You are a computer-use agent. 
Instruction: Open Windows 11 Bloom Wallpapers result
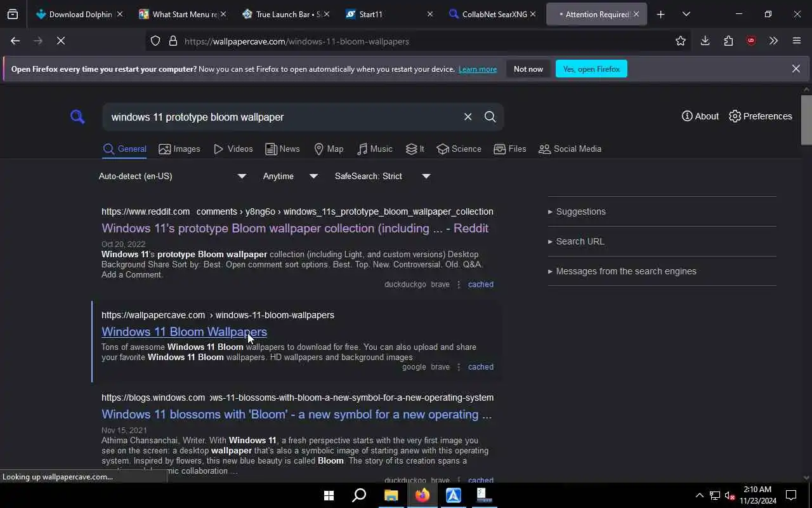(184, 331)
